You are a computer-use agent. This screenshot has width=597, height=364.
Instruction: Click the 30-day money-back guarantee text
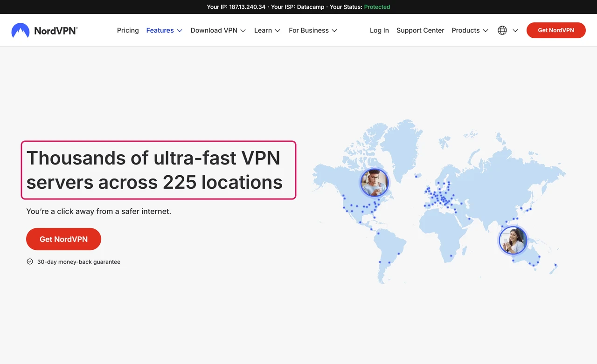79,262
